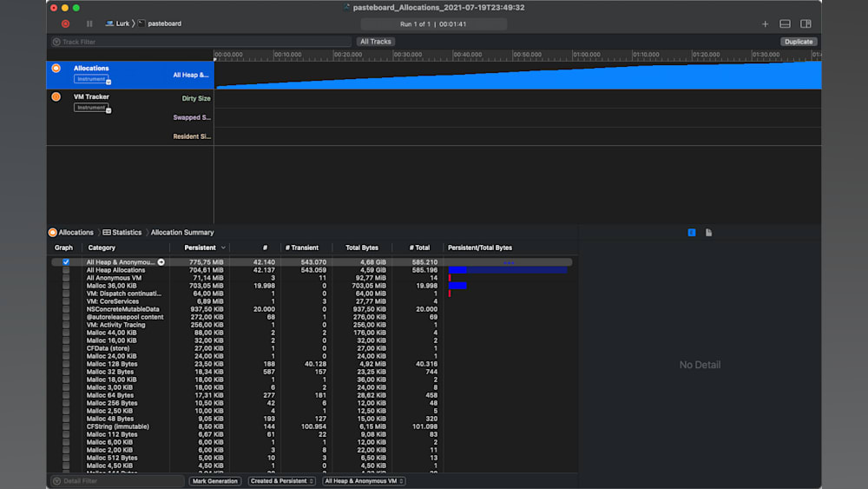The image size is (868, 489).
Task: Click the Duplicate button
Action: coord(799,42)
